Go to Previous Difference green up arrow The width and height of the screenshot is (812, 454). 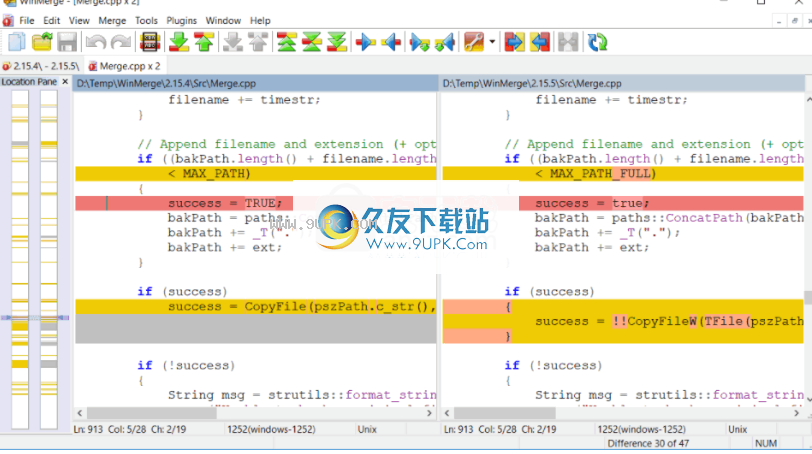point(204,42)
